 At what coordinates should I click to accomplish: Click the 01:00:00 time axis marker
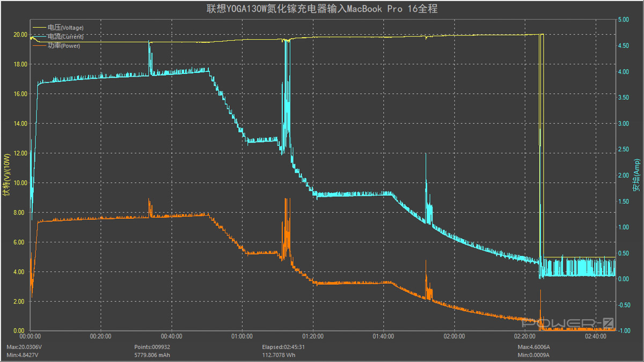point(242,336)
